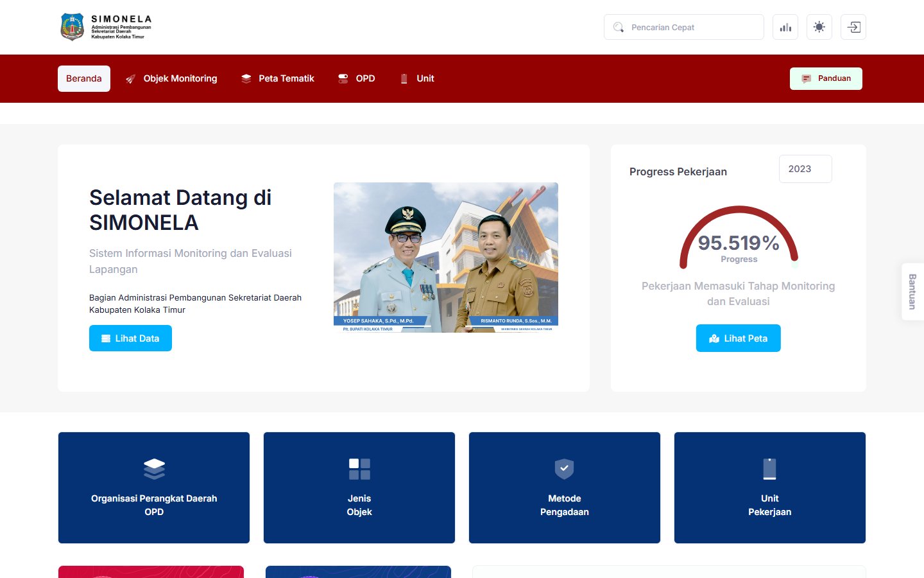Open the Metode Pengadaan card
This screenshot has height=578, width=924.
[565, 487]
